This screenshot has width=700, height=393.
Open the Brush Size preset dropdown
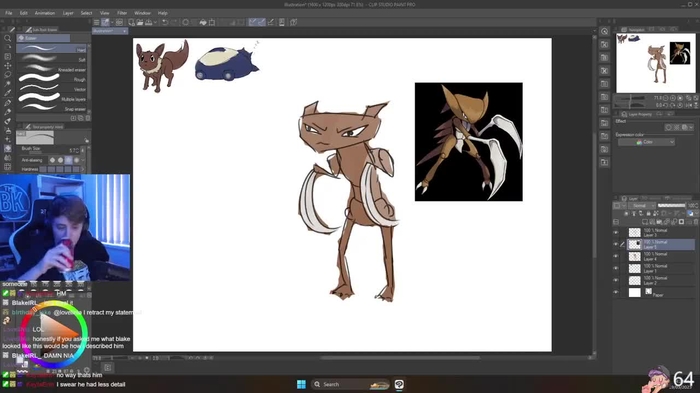(83, 151)
